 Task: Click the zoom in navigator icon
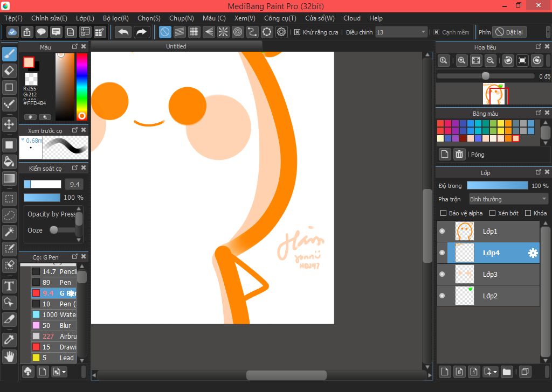click(461, 61)
